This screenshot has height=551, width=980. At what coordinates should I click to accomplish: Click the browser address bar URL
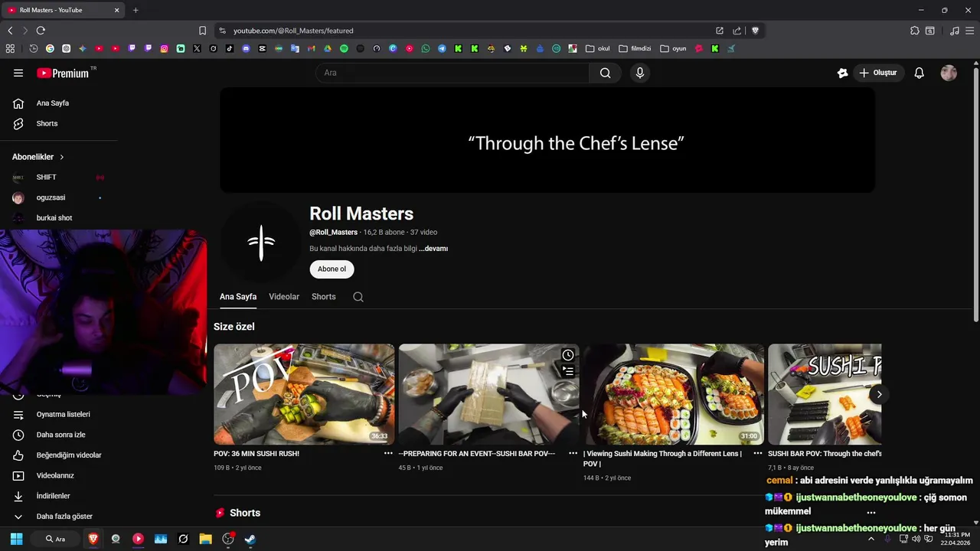293,31
